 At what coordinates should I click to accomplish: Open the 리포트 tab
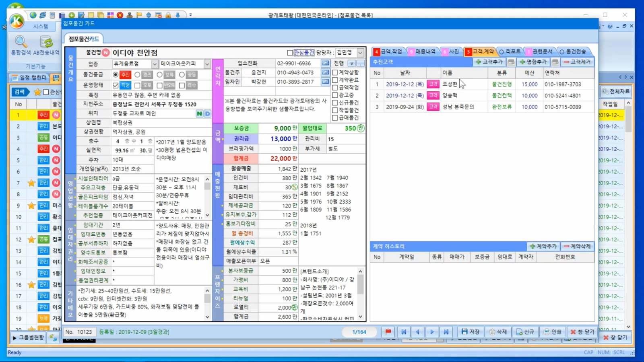coord(510,51)
